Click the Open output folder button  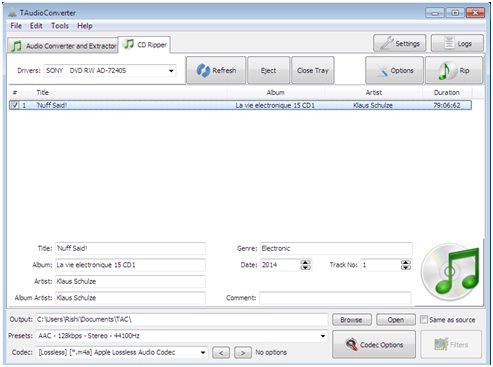pos(396,320)
